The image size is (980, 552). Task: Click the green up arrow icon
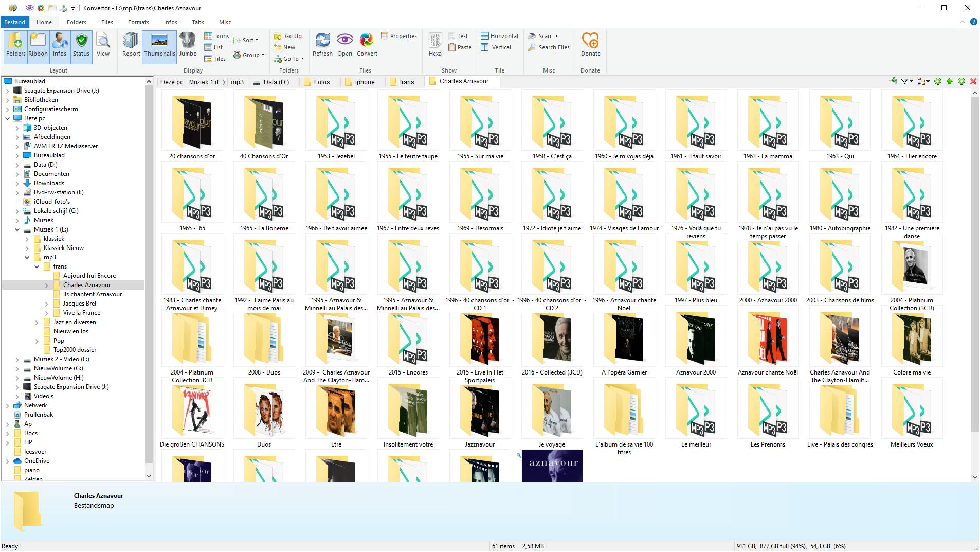pos(950,81)
